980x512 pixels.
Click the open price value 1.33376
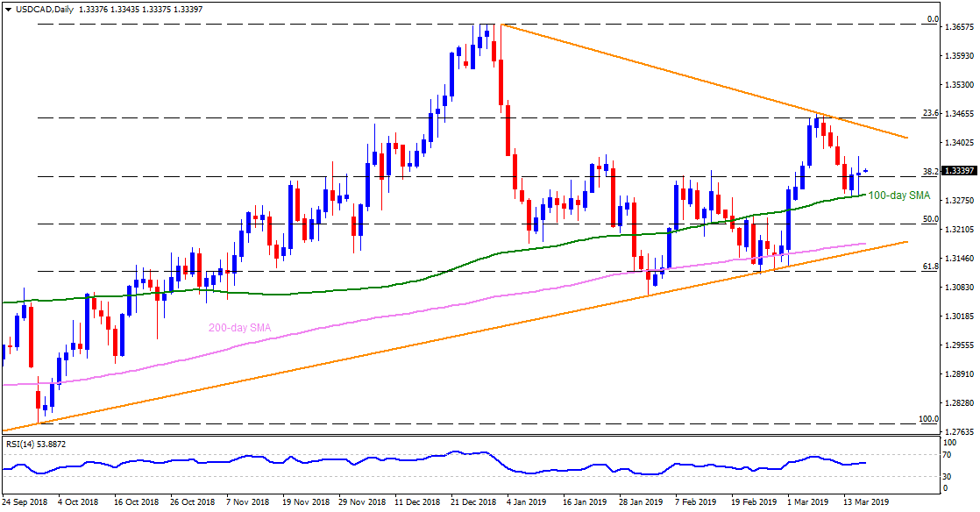click(94, 10)
